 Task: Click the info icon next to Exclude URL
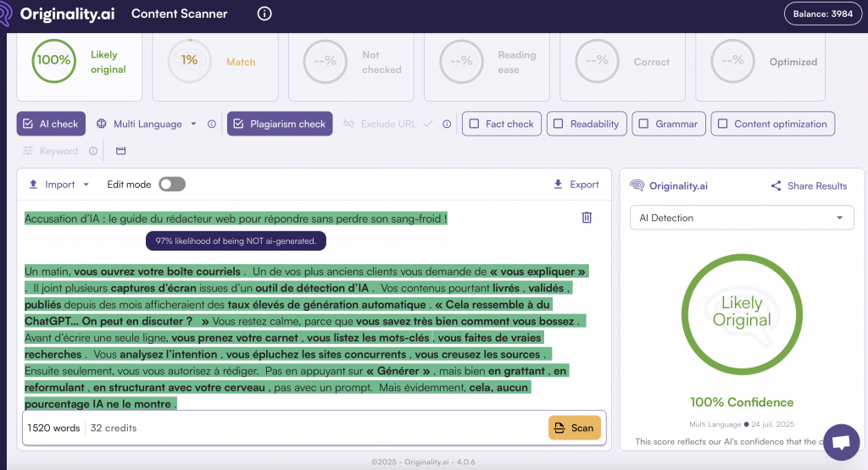[x=447, y=124]
